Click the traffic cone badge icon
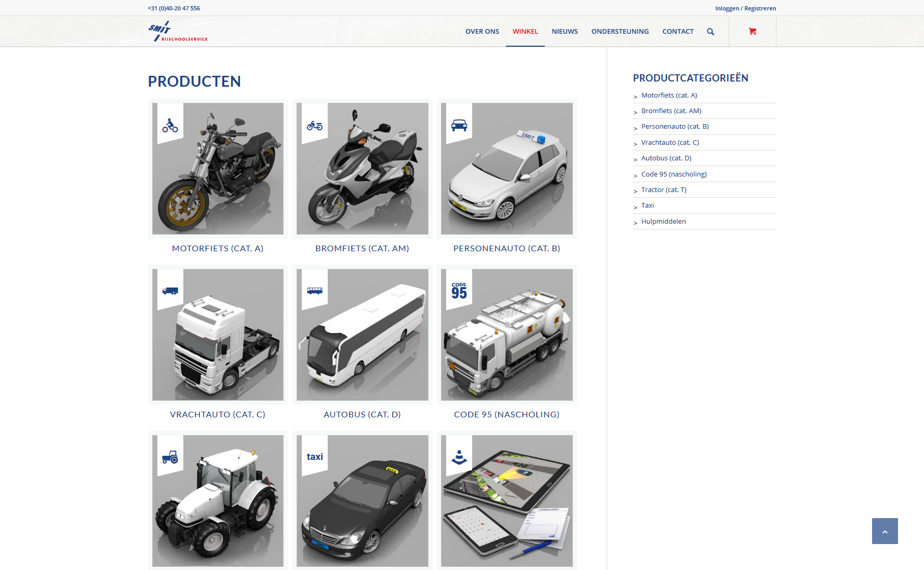924x570 pixels. [459, 457]
